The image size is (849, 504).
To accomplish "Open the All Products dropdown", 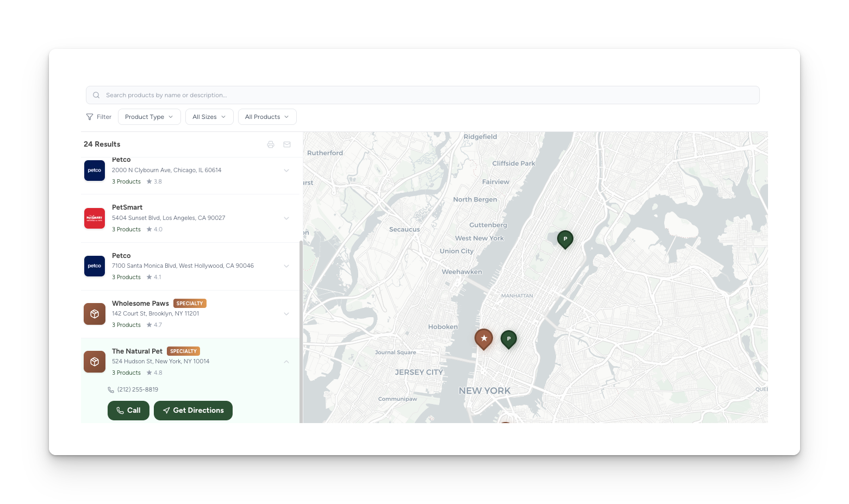I will coord(267,117).
